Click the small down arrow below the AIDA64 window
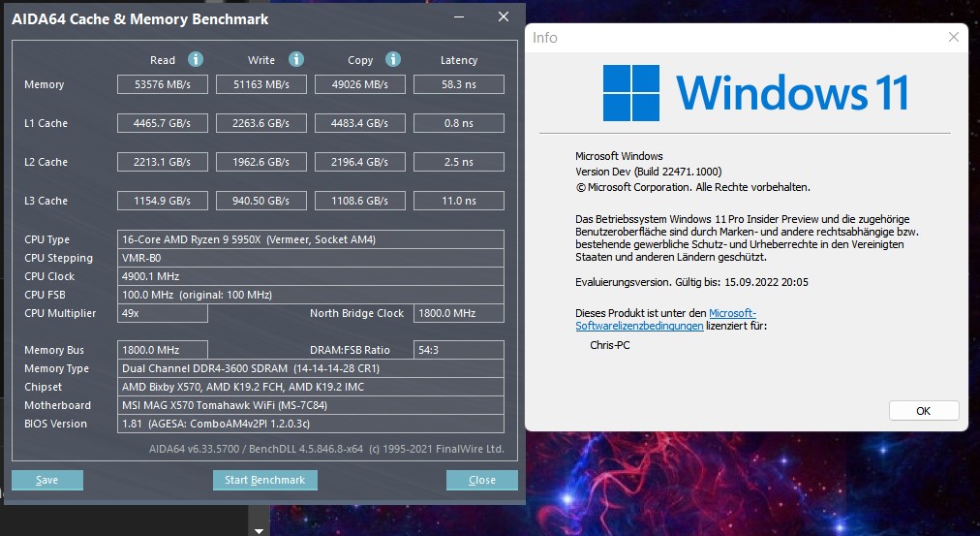The height and width of the screenshot is (536, 980). [259, 531]
